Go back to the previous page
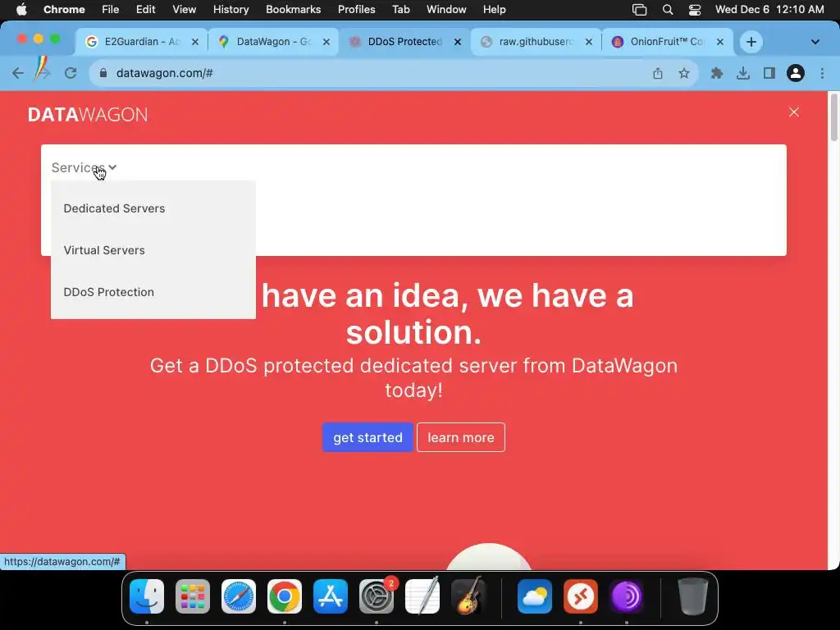The image size is (840, 630). click(18, 73)
